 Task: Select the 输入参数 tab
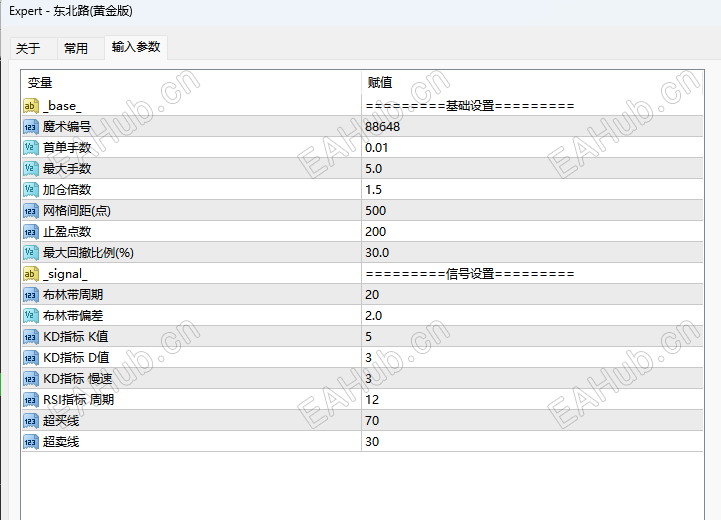136,47
